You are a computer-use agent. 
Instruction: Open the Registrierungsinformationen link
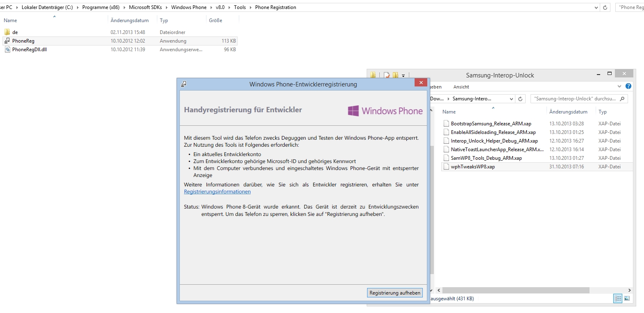pyautogui.click(x=217, y=192)
